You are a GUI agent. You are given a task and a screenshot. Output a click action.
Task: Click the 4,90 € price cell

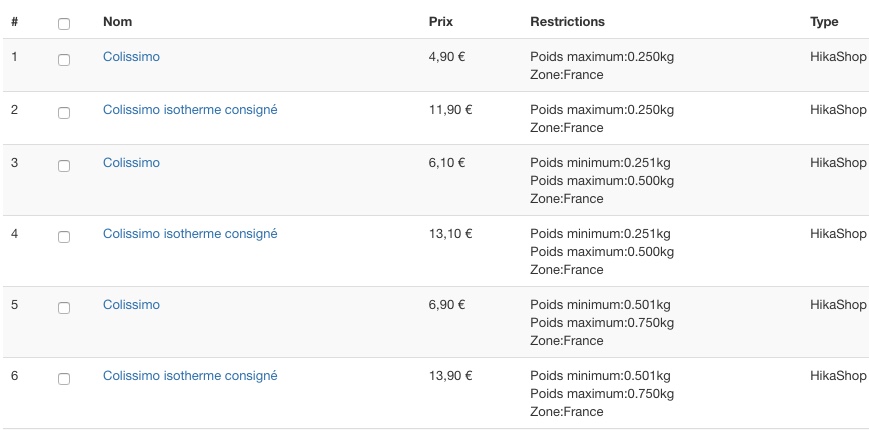446,57
